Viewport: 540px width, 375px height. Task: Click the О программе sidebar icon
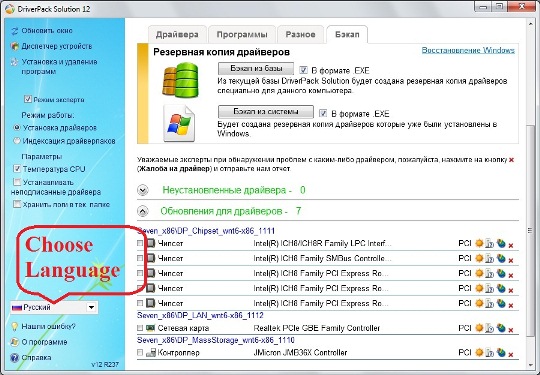14,342
